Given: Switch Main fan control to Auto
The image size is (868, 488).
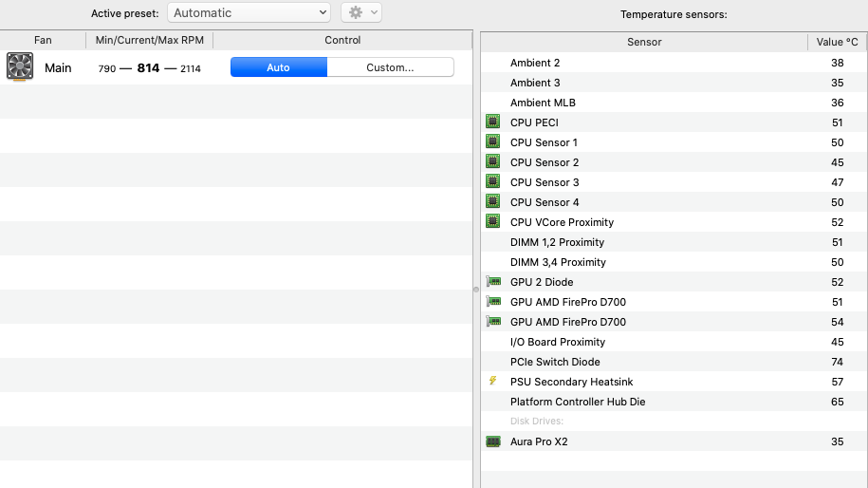Looking at the screenshot, I should (x=278, y=67).
